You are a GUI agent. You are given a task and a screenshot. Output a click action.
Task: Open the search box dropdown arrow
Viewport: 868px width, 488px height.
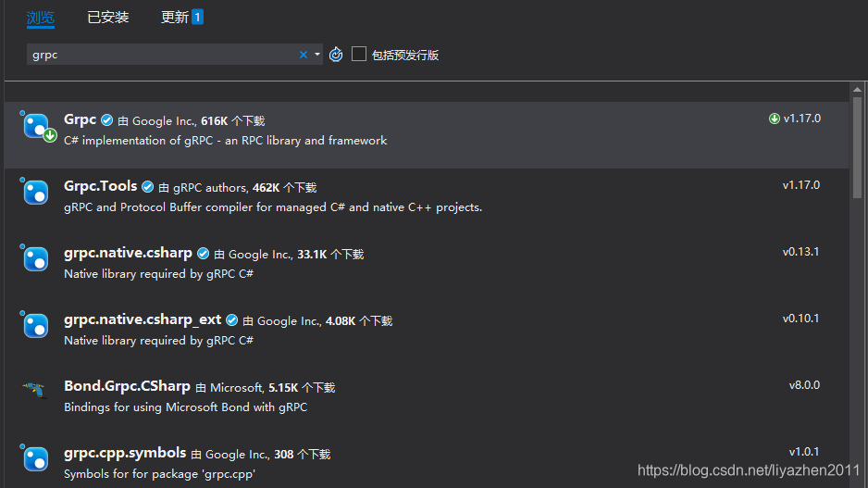[317, 55]
